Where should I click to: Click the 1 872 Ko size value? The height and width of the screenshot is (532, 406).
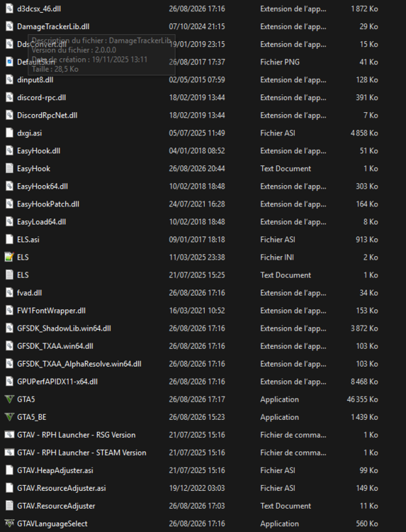click(x=364, y=9)
